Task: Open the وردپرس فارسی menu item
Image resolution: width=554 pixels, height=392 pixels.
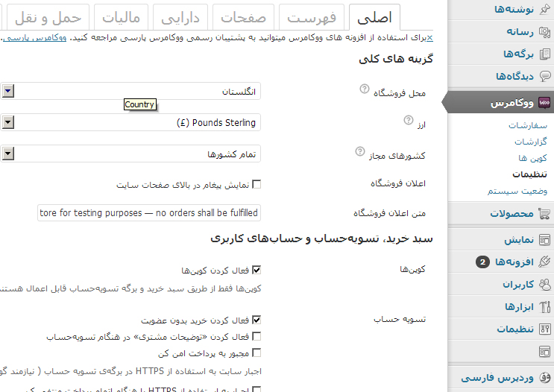Action: point(497,379)
